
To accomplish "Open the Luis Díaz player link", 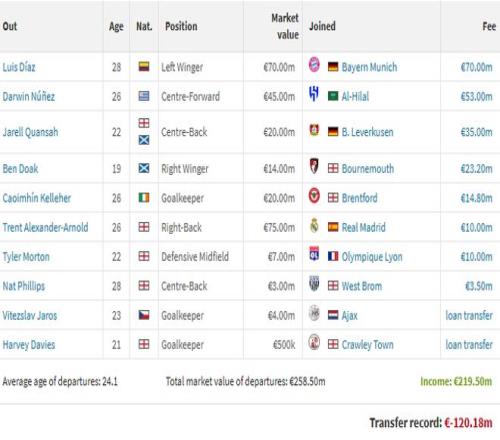I will (19, 67).
